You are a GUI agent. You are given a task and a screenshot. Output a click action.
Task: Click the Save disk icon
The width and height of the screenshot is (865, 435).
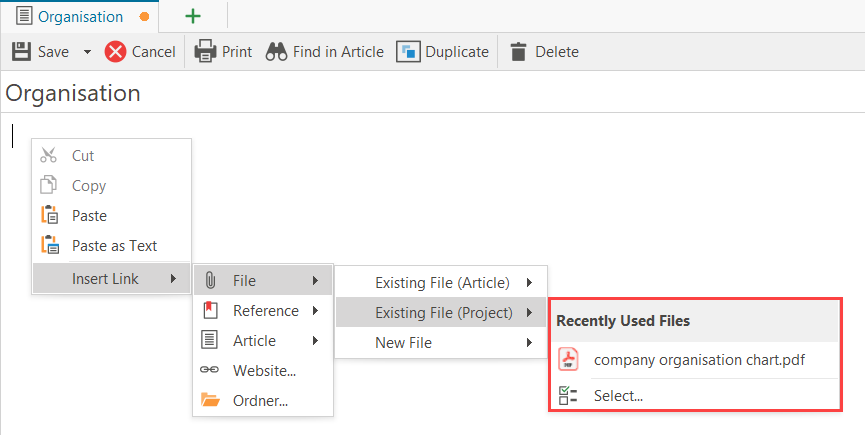(x=21, y=52)
